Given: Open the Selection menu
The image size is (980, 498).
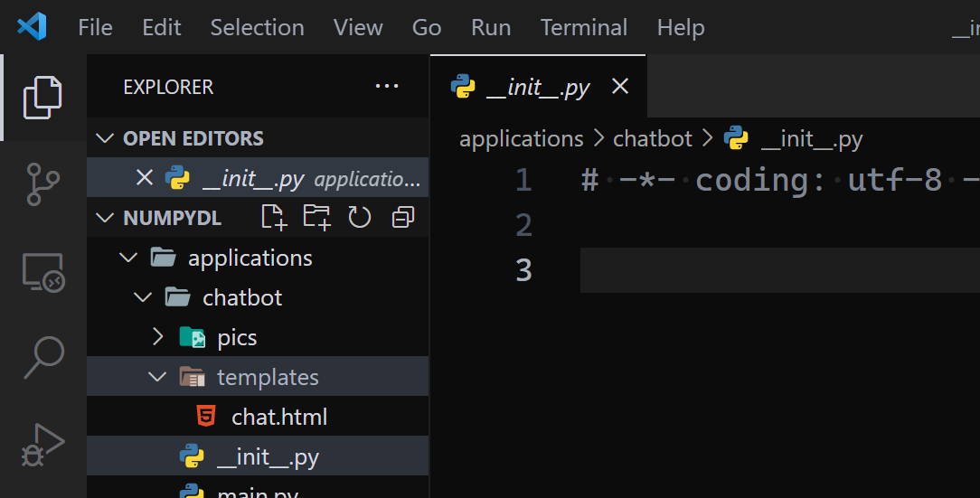Looking at the screenshot, I should click(257, 27).
